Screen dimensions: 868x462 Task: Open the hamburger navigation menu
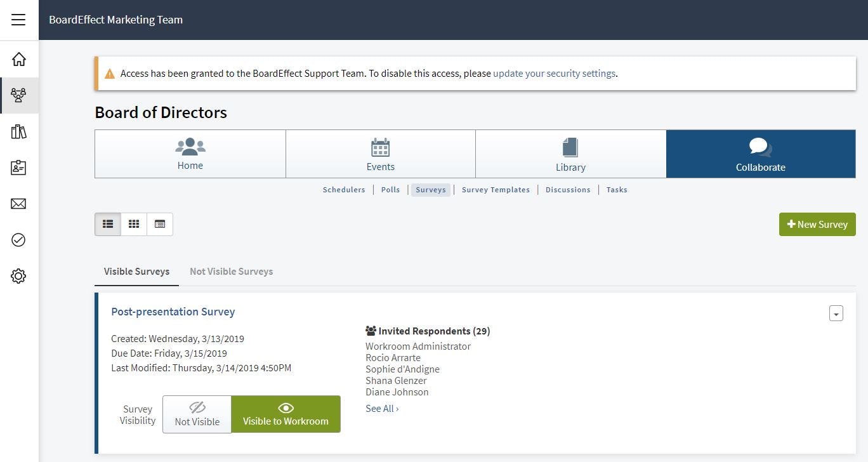click(18, 20)
